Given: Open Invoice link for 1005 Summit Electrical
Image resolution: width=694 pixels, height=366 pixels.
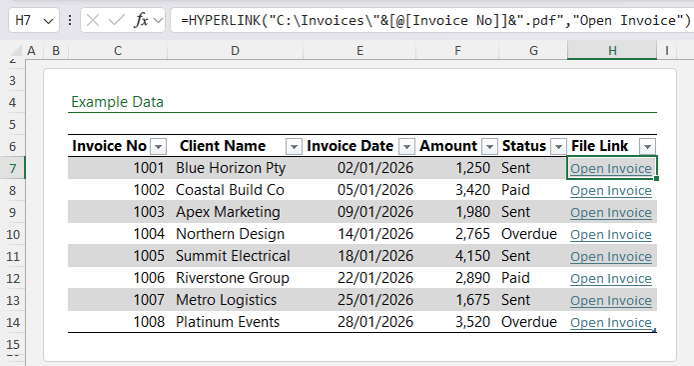Looking at the screenshot, I should coord(611,257).
